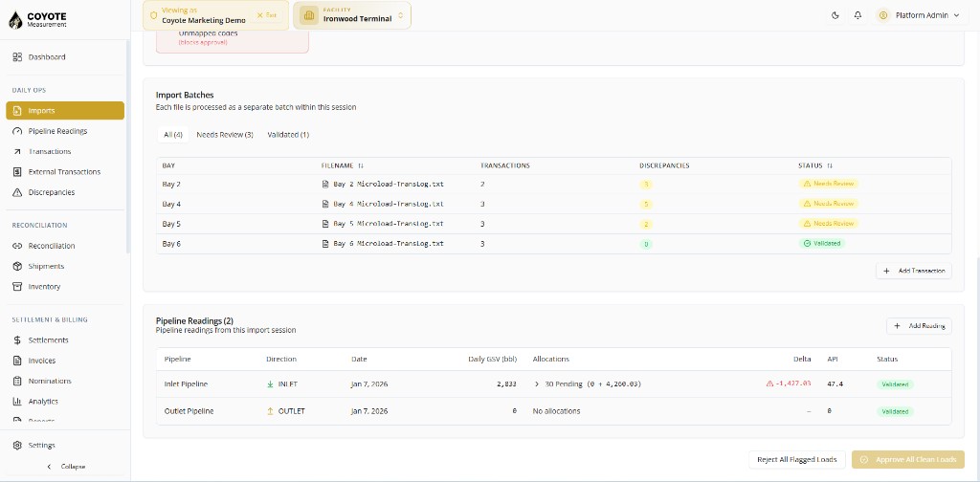
Task: Open Settlements sidebar item
Action: click(65, 340)
